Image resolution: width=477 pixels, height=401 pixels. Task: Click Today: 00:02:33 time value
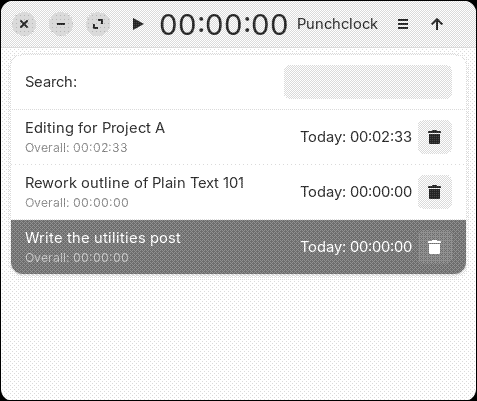(356, 137)
